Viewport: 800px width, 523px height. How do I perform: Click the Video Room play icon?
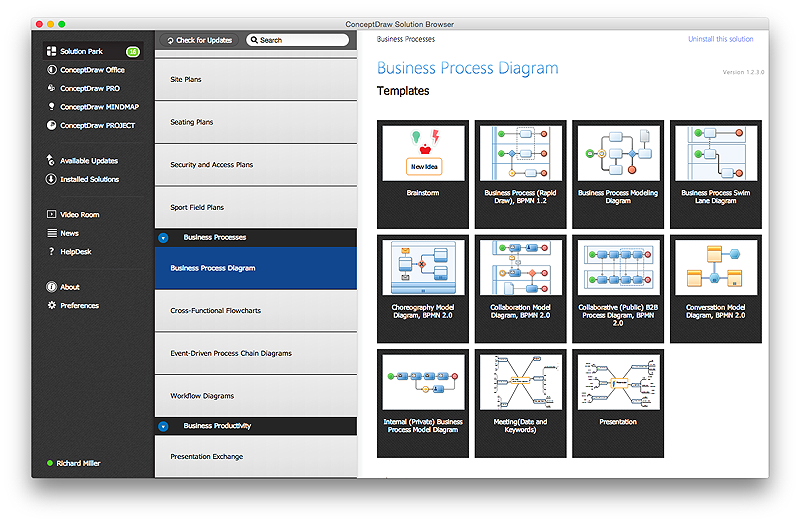[x=51, y=214]
